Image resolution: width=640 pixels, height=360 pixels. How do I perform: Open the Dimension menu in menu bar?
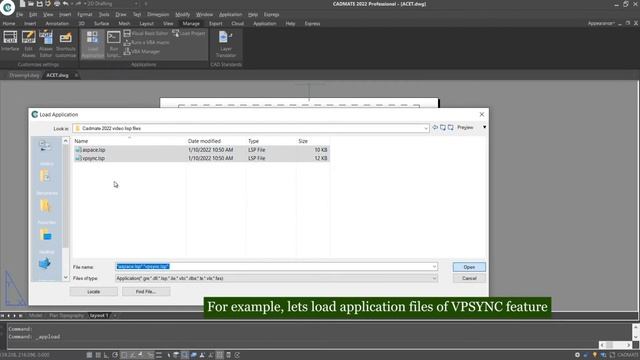pyautogui.click(x=158, y=14)
